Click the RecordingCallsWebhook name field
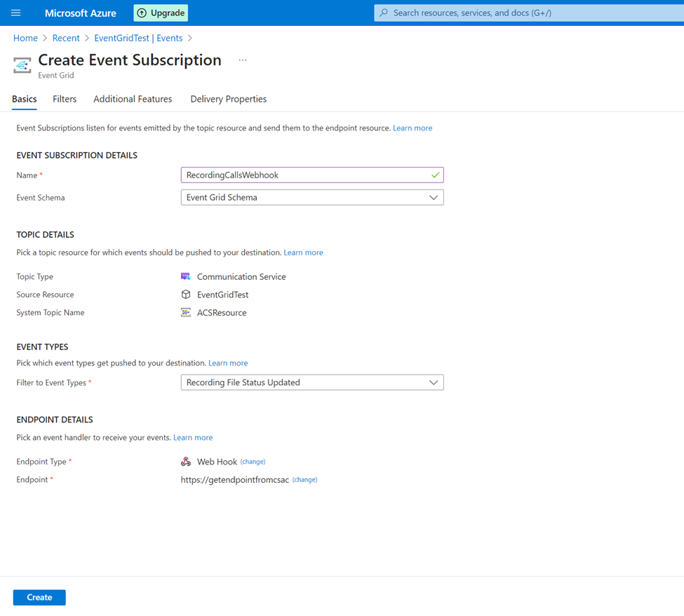 coord(312,175)
